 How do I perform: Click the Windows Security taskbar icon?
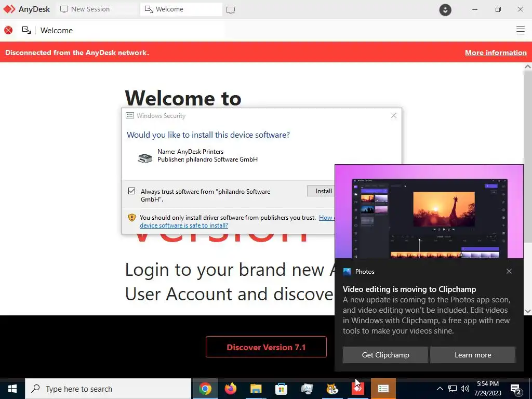tap(383, 389)
